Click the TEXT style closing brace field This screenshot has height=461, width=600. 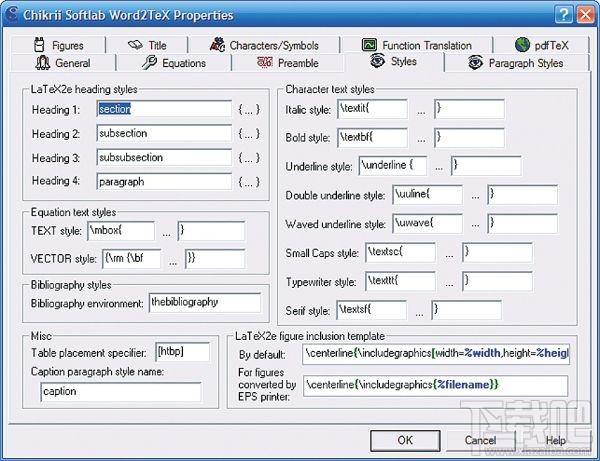click(211, 231)
